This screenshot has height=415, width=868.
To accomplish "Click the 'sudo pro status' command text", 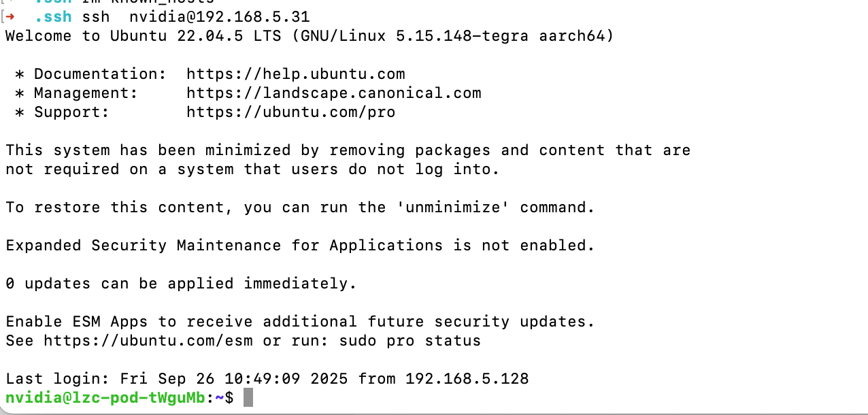I will pos(410,340).
